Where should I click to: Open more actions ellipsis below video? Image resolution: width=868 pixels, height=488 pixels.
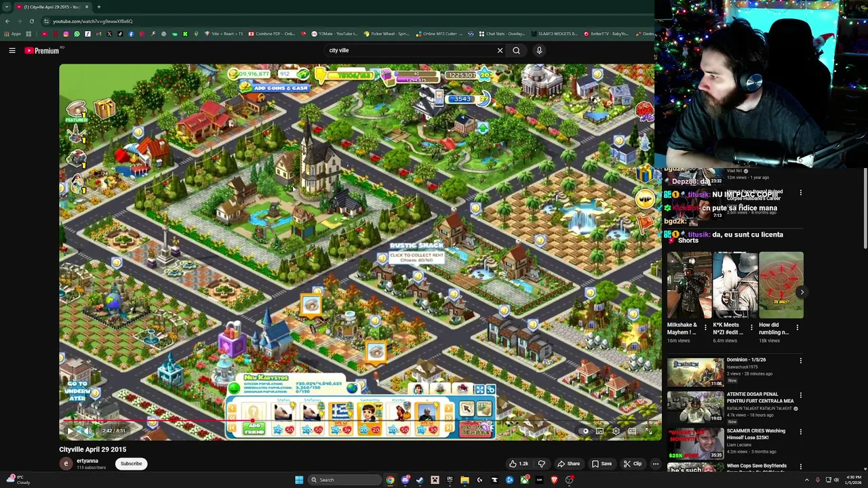click(x=656, y=464)
